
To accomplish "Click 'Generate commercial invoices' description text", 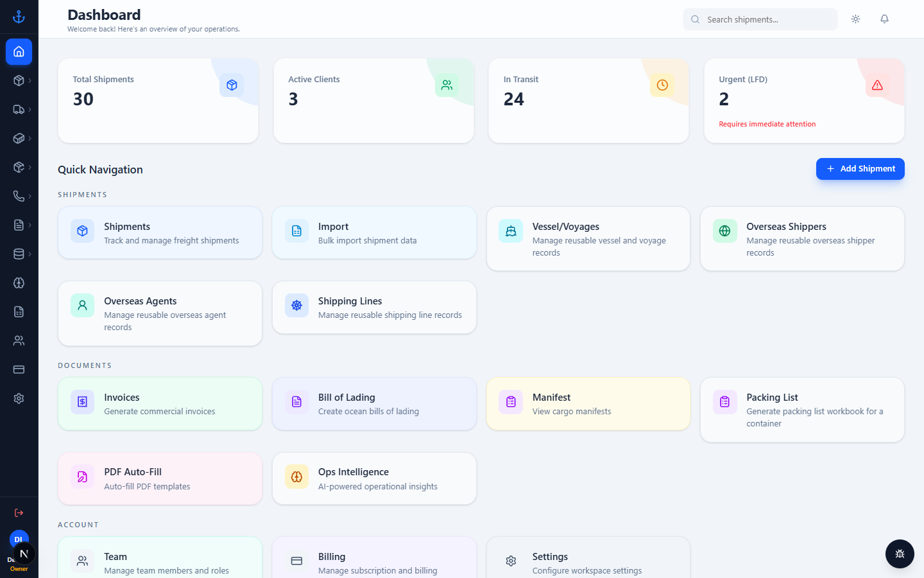I will click(160, 412).
